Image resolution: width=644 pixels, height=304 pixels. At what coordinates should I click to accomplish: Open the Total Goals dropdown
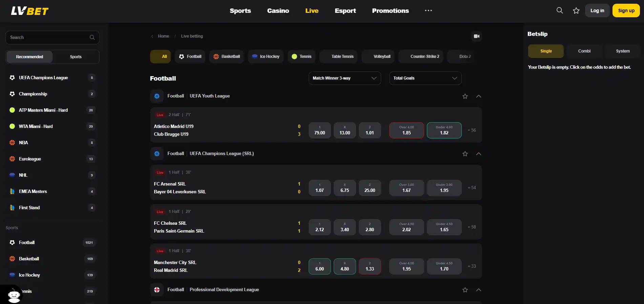click(425, 78)
